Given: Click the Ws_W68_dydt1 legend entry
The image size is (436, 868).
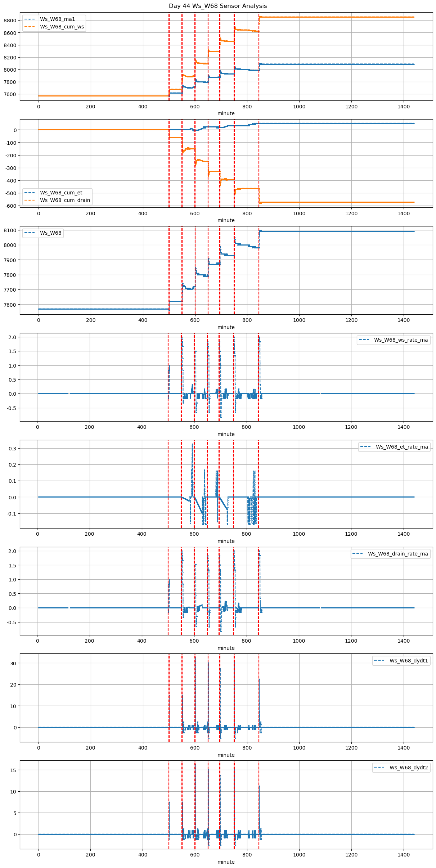Looking at the screenshot, I should point(409,661).
